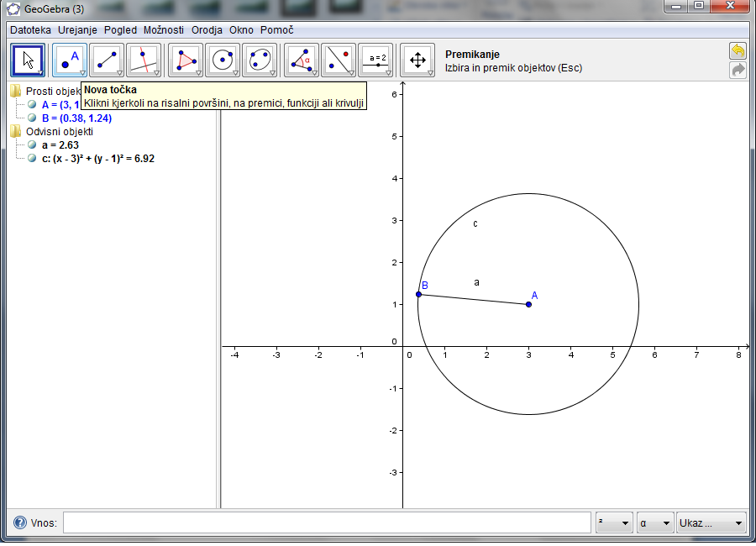Open the alpha Greek letter dropdown

655,522
